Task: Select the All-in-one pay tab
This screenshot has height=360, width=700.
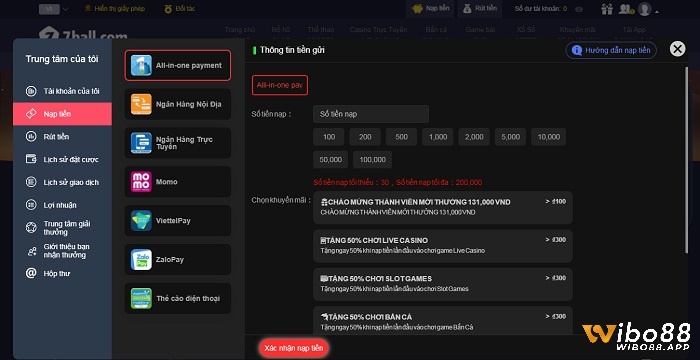Action: (x=279, y=85)
